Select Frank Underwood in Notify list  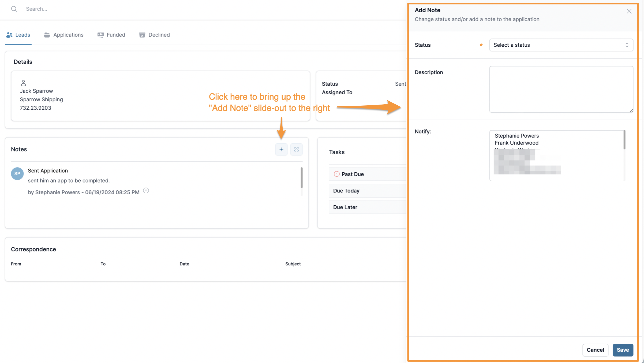tap(516, 143)
